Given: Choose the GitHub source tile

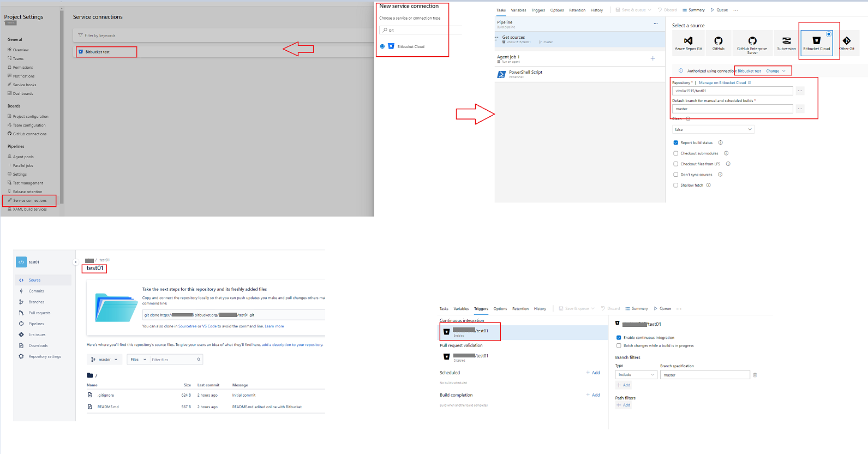Looking at the screenshot, I should tap(718, 43).
